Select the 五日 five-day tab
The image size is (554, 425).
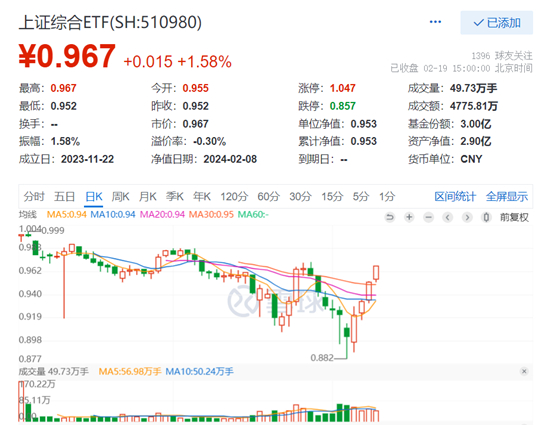[x=64, y=196]
